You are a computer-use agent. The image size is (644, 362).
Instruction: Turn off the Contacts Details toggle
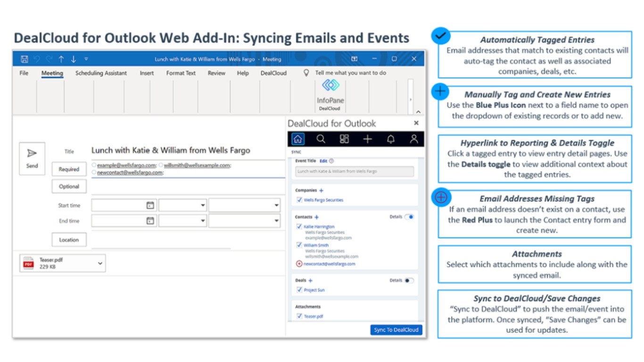click(x=409, y=217)
